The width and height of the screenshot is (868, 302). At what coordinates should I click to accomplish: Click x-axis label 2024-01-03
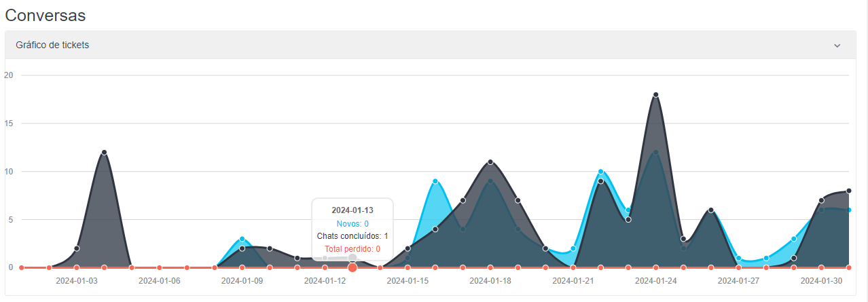(x=77, y=280)
